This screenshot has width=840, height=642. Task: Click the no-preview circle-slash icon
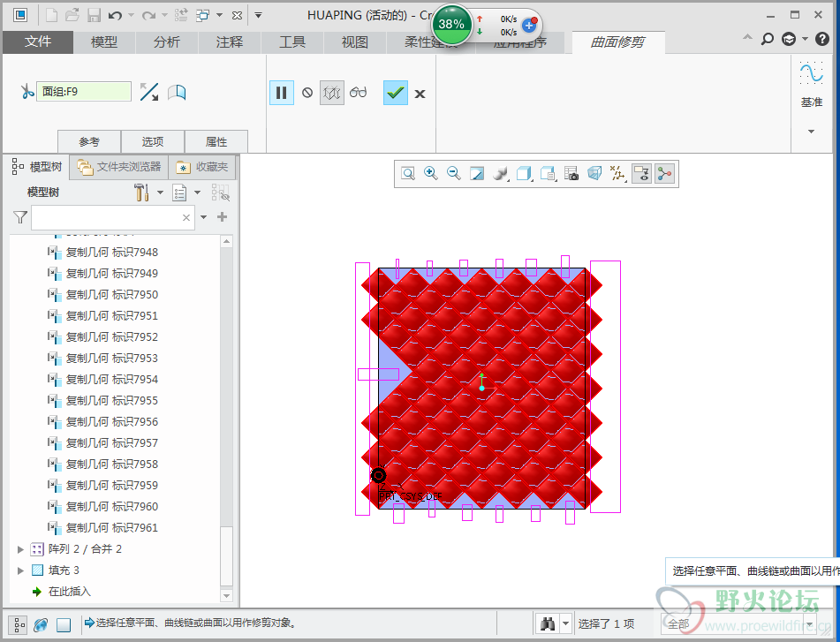(x=307, y=93)
